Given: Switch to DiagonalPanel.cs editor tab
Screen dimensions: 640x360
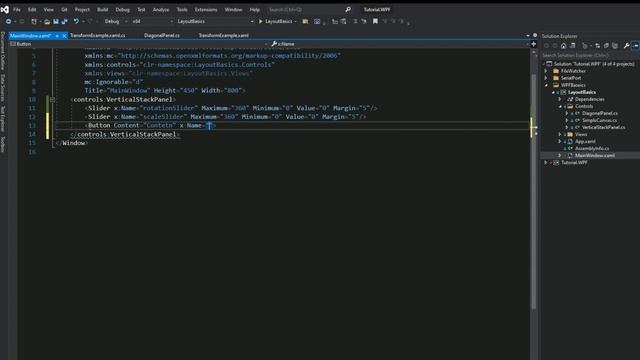Looking at the screenshot, I should [x=162, y=36].
